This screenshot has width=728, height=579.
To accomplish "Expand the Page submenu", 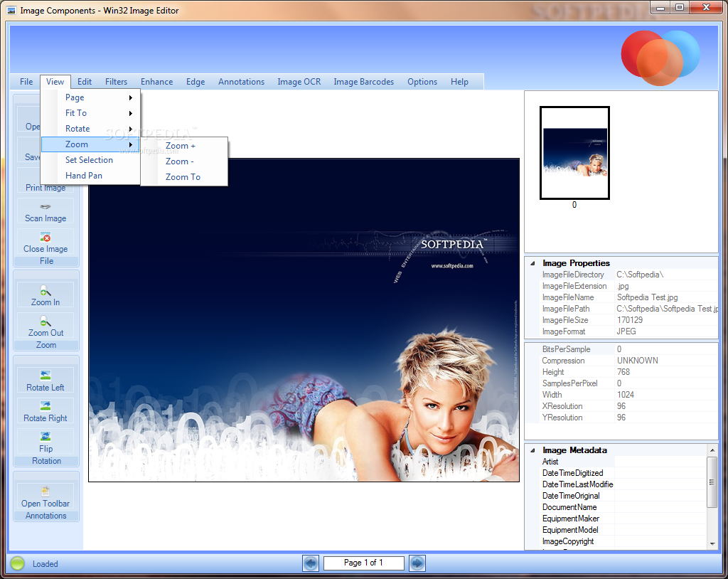I will (90, 97).
